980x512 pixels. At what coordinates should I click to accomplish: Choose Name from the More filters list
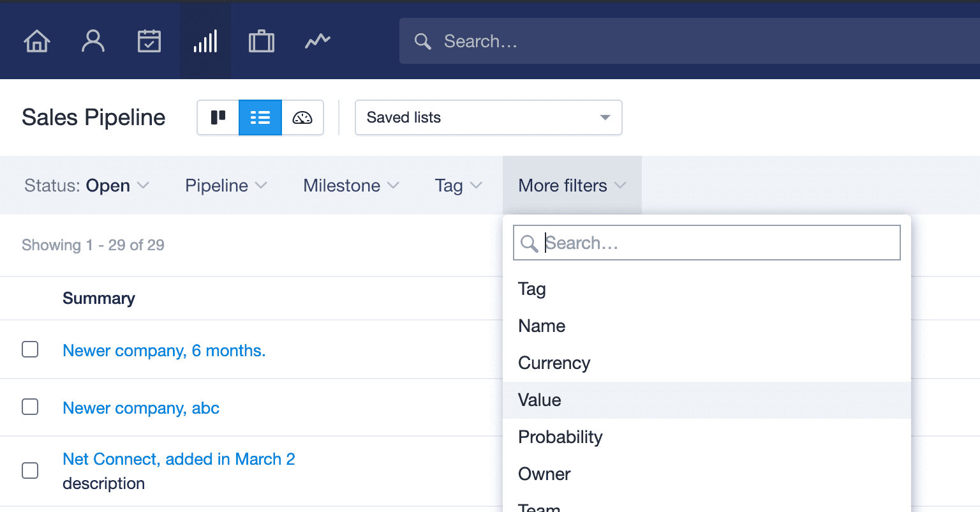(707, 326)
